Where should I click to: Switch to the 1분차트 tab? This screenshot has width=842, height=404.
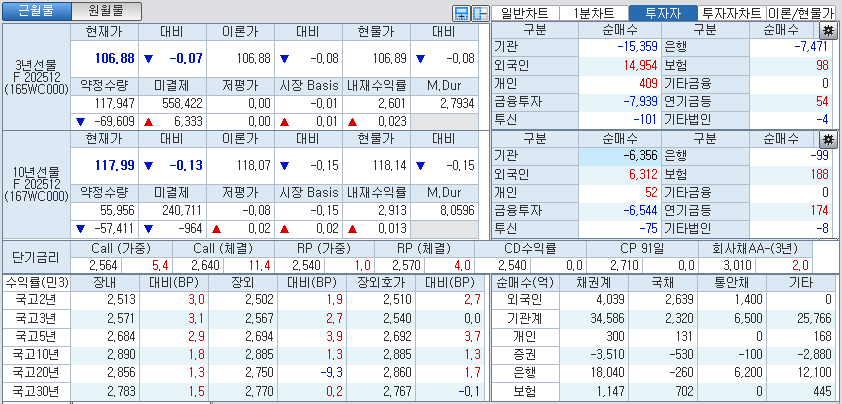[594, 13]
